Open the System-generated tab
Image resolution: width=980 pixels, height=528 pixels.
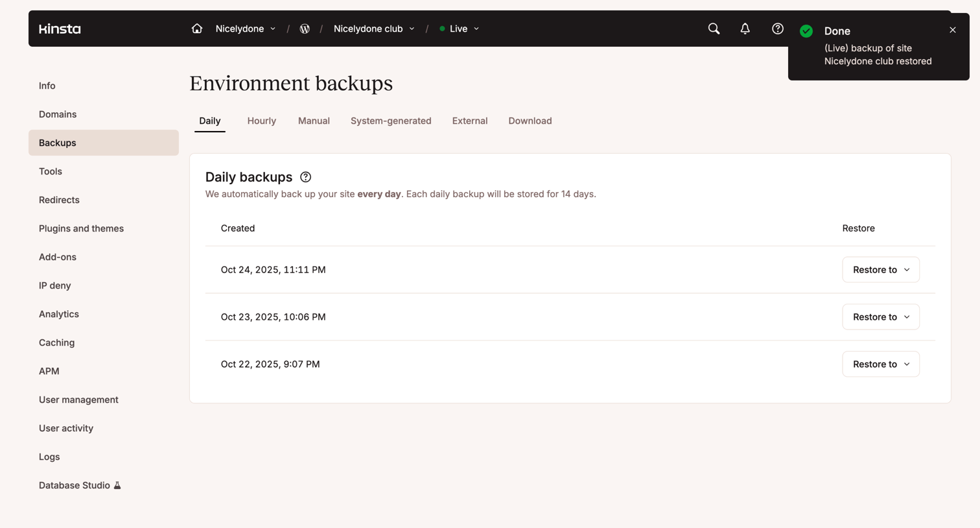tap(391, 121)
